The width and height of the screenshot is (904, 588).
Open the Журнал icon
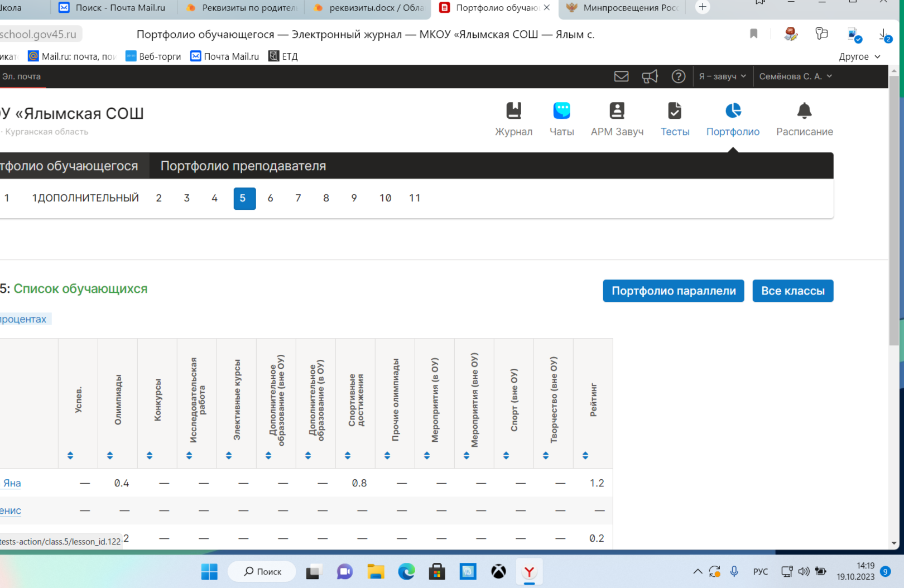[x=513, y=111]
